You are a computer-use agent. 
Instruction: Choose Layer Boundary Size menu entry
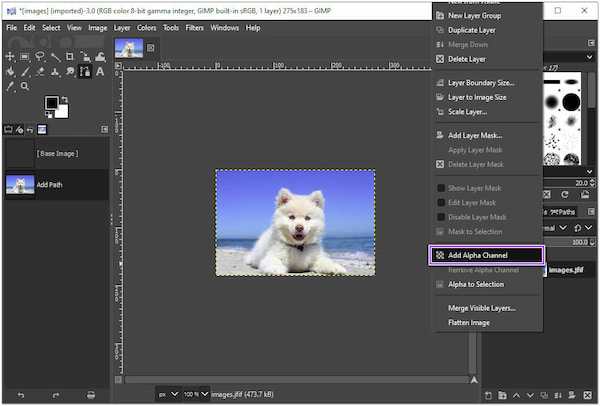point(486,83)
